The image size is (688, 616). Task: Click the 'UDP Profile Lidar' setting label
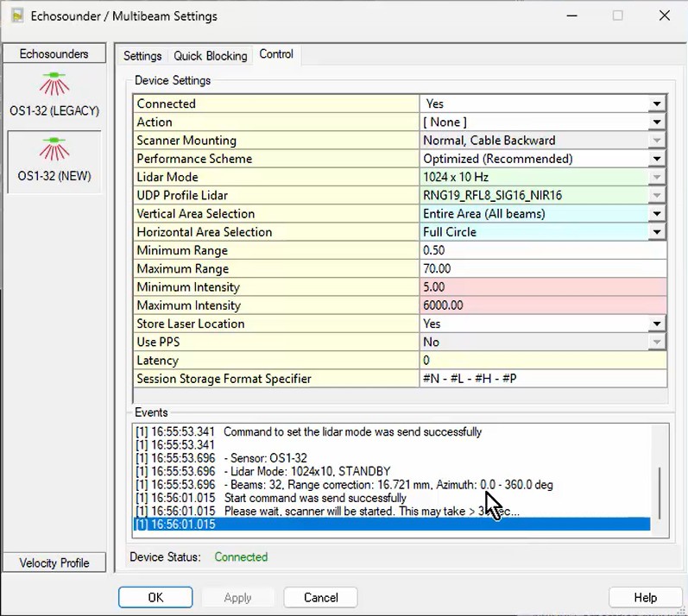(182, 196)
